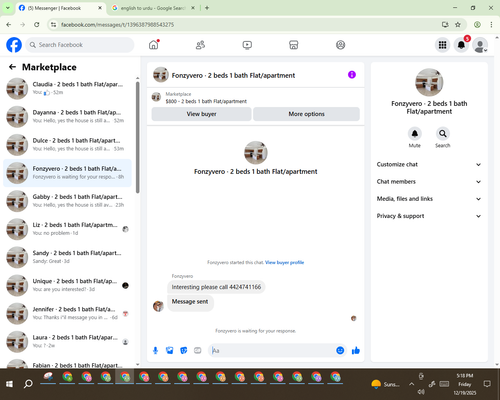This screenshot has width=500, height=400.
Task: Open Chrome tab search dropdown arrow
Action: pos(8,8)
